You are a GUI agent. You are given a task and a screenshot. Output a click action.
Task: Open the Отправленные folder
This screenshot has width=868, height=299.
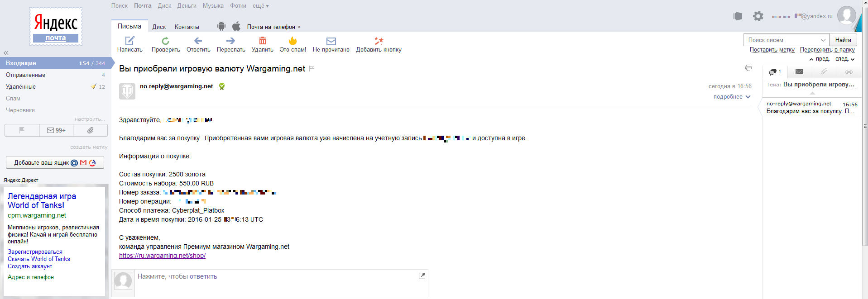pos(26,75)
